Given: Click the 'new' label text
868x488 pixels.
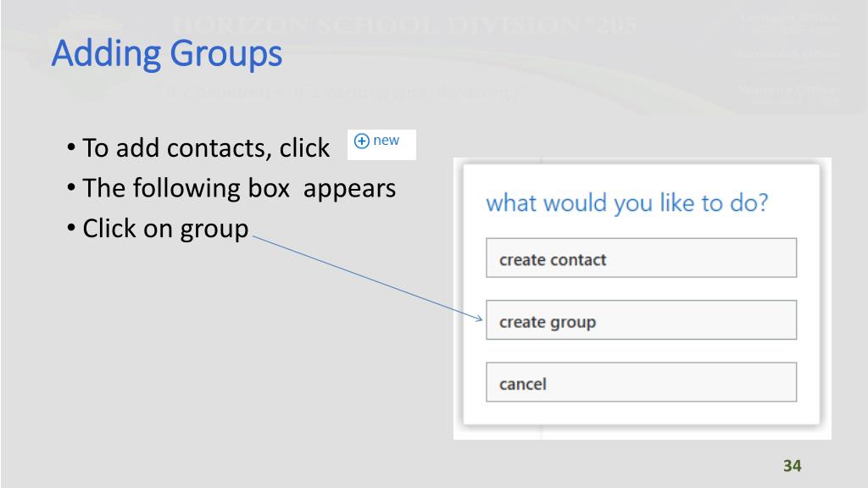Looking at the screenshot, I should tap(386, 141).
